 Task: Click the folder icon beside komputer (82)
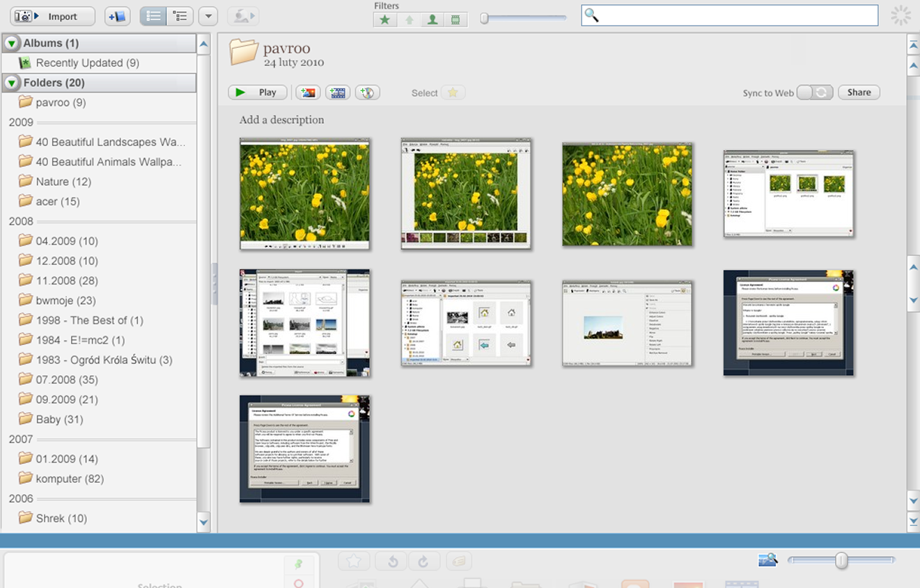[26, 478]
